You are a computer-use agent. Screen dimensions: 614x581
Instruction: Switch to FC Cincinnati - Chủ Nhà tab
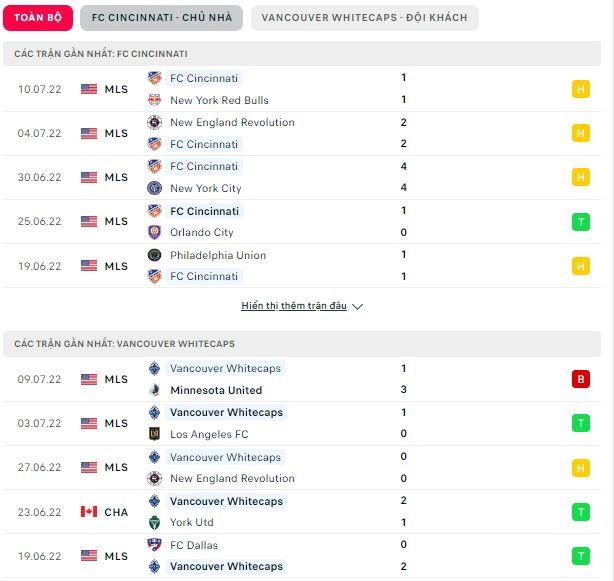coord(161,18)
